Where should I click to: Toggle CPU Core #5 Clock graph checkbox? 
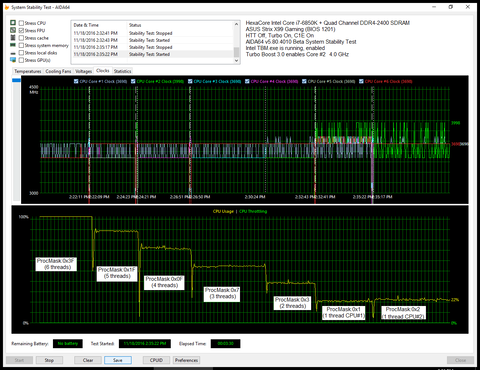[x=304, y=81]
